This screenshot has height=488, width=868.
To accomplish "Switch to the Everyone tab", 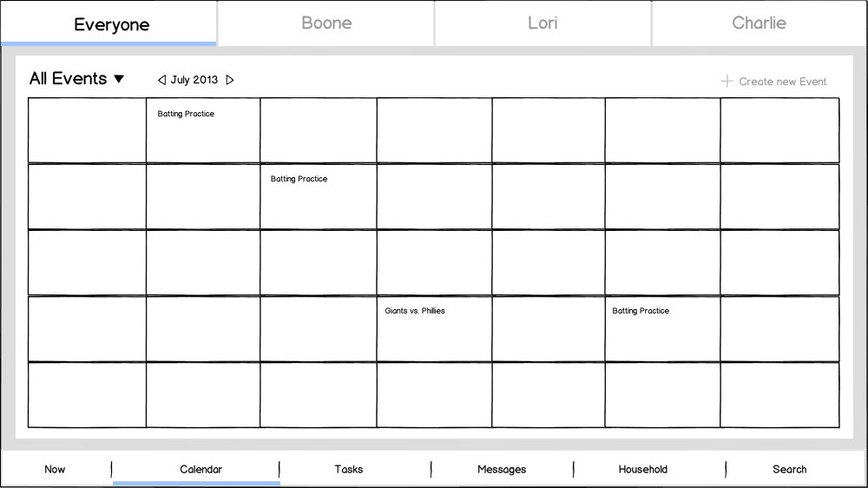I will pyautogui.click(x=111, y=24).
